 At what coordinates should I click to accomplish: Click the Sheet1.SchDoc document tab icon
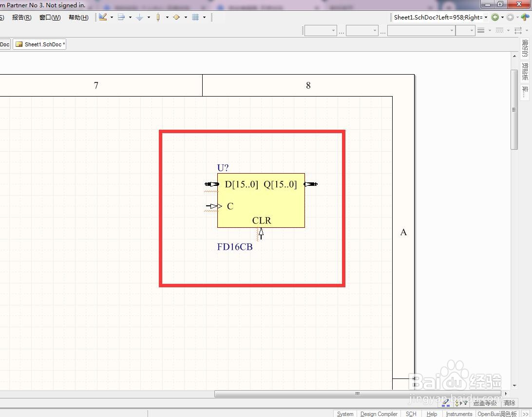pyautogui.click(x=19, y=44)
